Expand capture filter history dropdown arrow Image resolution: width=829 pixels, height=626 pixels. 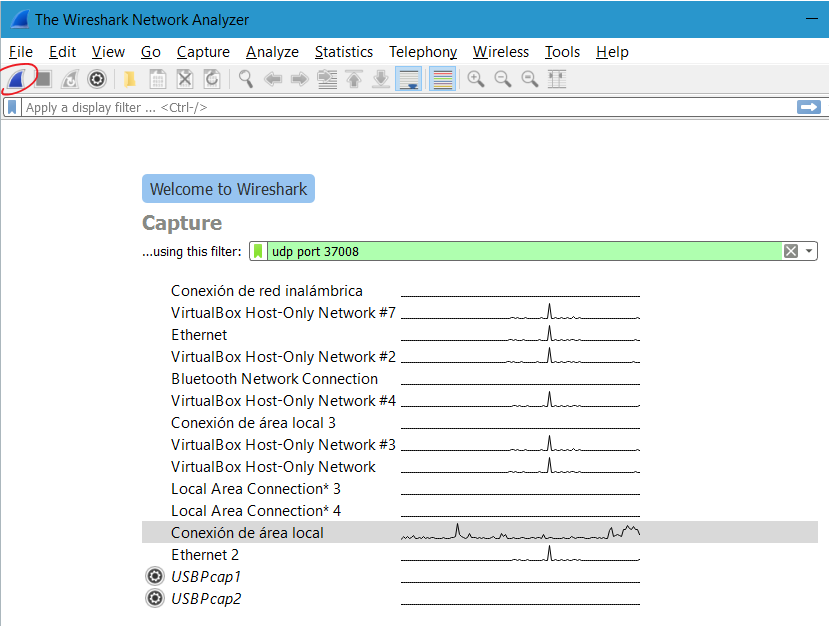click(809, 251)
